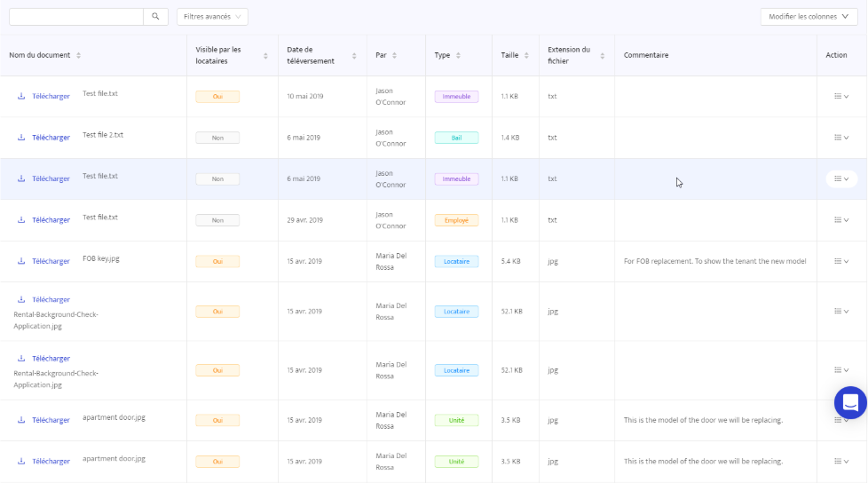Image resolution: width=868 pixels, height=483 pixels.
Task: Click download icon for Test file.txt dated 10 mai 2019
Action: tap(21, 97)
